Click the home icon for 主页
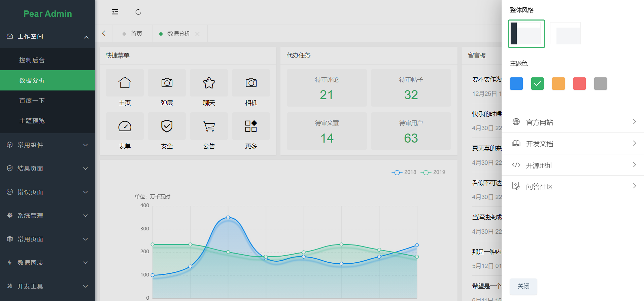This screenshot has height=301, width=644. (x=125, y=83)
